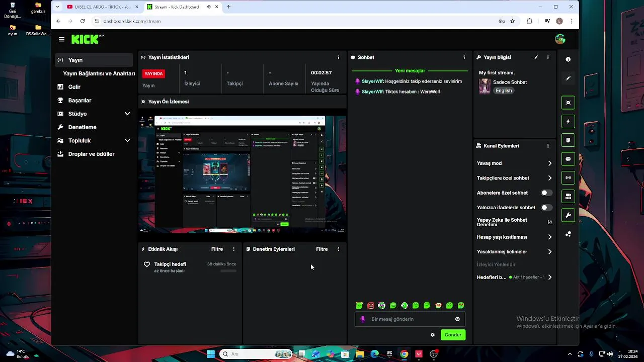Open the Hedefleri active goals row
This screenshot has height=362, width=644.
click(514, 277)
